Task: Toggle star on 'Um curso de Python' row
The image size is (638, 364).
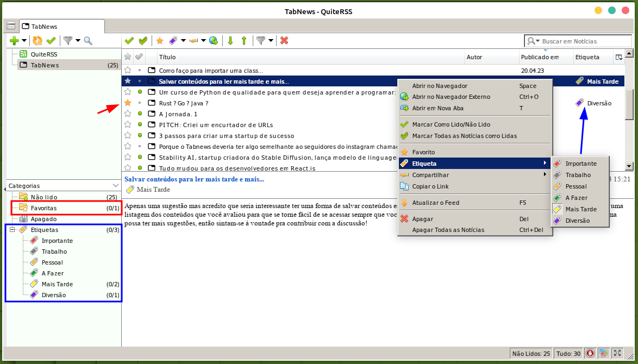Action: click(128, 92)
